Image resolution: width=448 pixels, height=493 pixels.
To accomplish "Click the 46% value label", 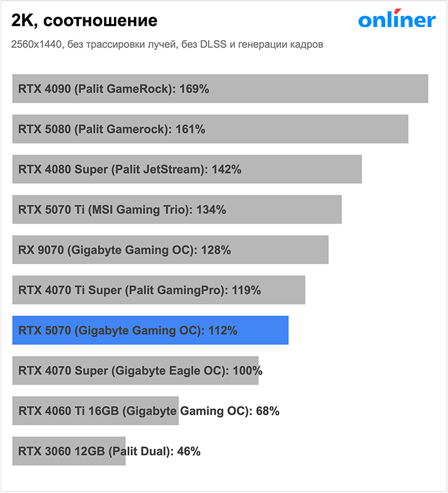I will (x=189, y=451).
